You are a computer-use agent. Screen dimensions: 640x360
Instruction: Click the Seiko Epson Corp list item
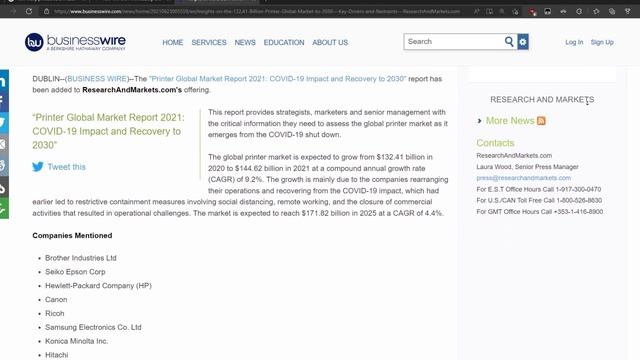75,272
